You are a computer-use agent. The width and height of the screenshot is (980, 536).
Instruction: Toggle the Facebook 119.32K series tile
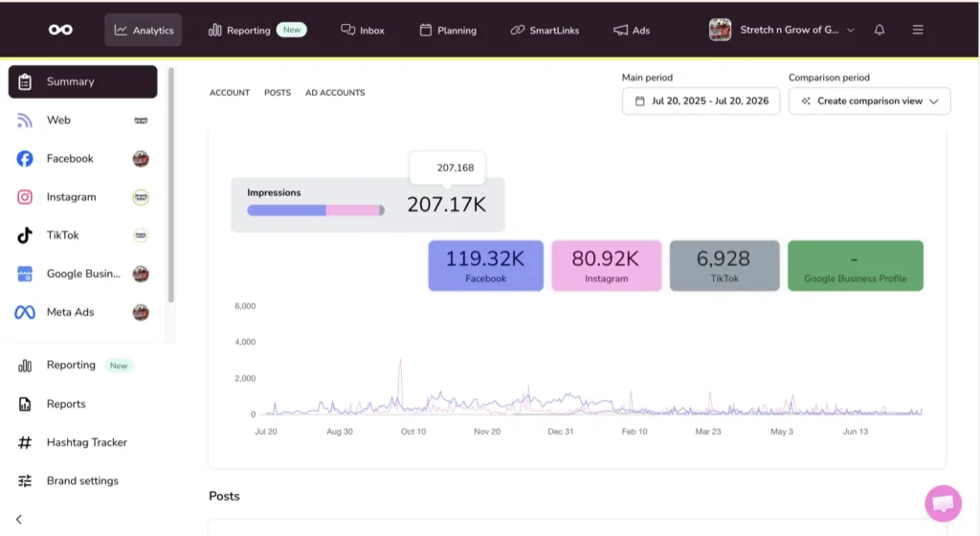coord(485,265)
